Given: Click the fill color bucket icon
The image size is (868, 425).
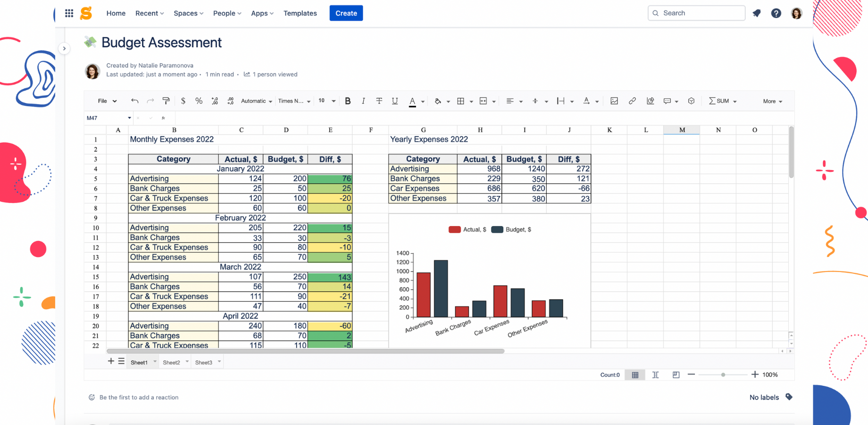Looking at the screenshot, I should 438,101.
